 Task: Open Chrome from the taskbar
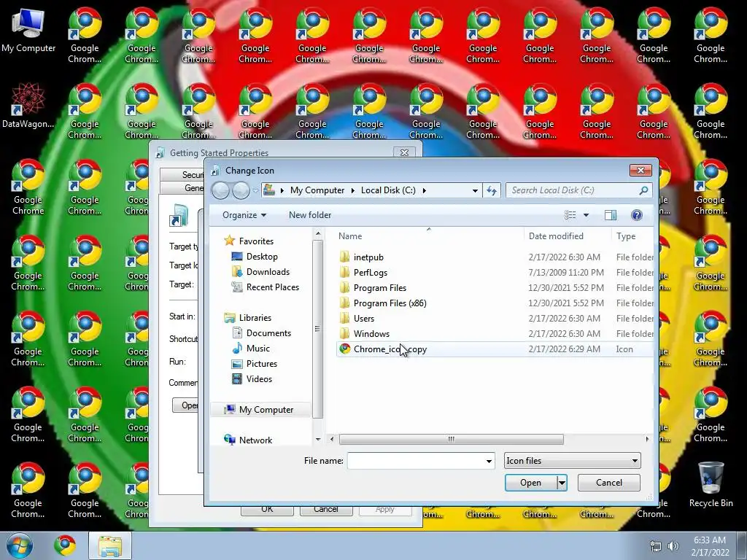point(65,545)
